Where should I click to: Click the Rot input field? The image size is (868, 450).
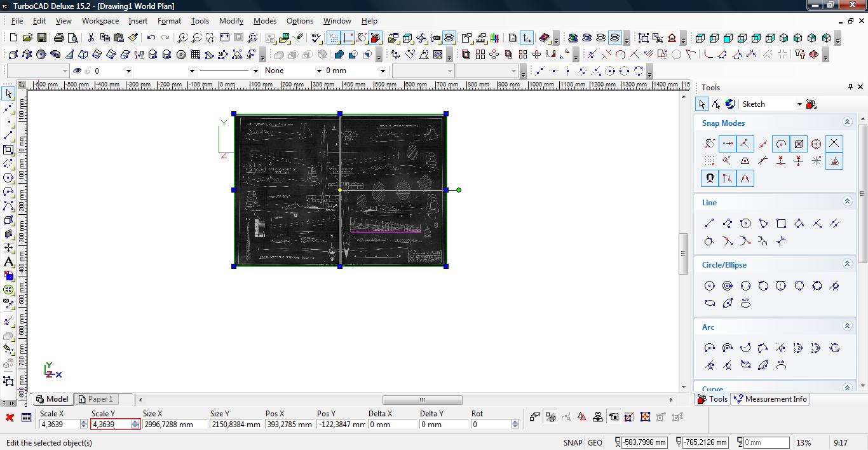pos(492,425)
